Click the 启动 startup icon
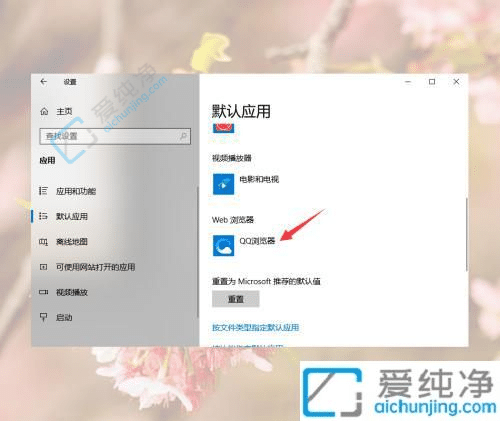This screenshot has width=500, height=421. 43,317
